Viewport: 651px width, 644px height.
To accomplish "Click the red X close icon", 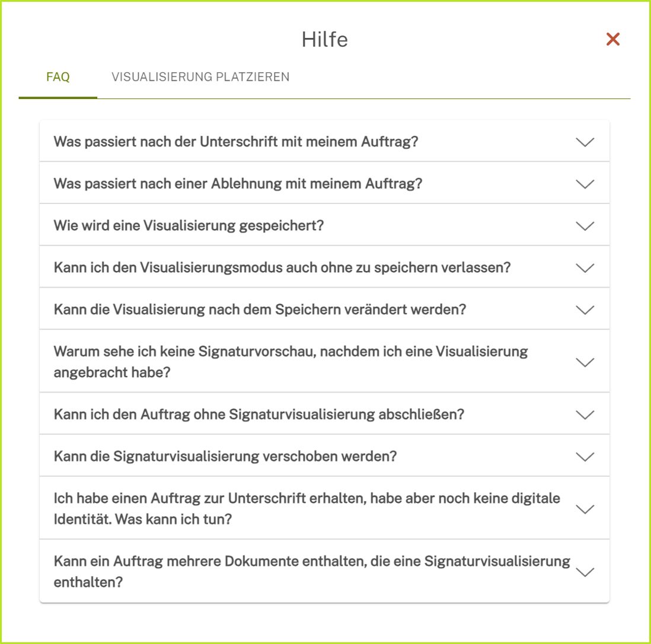I will coord(614,39).
